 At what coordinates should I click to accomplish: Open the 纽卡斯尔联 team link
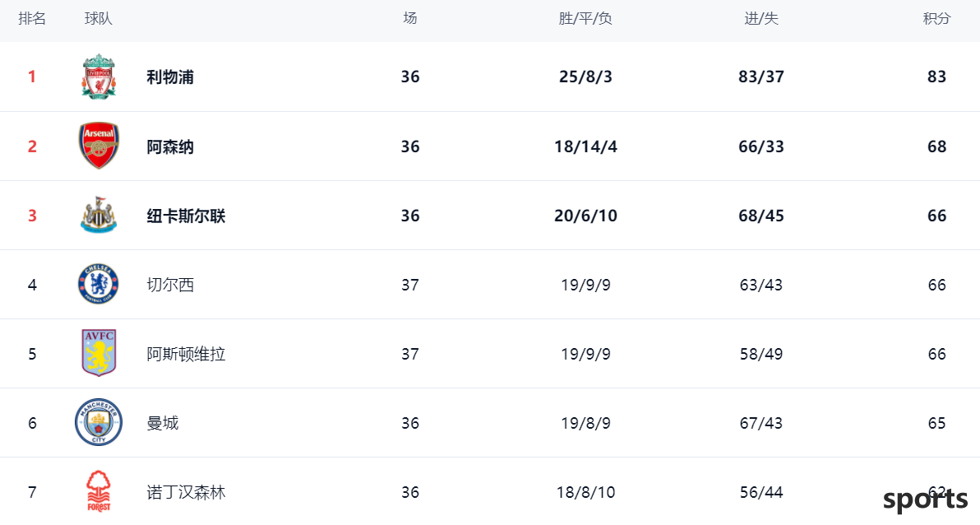tap(186, 216)
